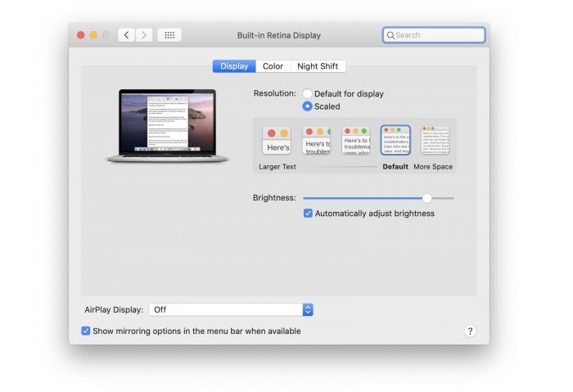This screenshot has width=573, height=392.
Task: Minimize the window with the yellow button
Action: click(93, 35)
